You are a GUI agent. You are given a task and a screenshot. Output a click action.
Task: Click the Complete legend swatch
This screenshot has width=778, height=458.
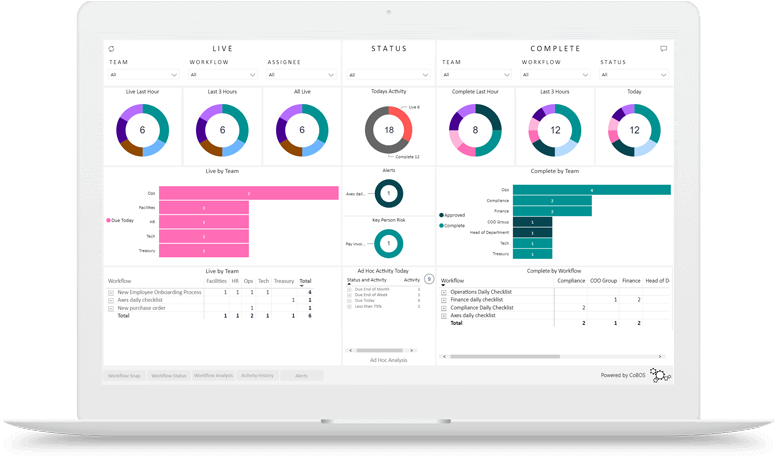click(x=441, y=226)
